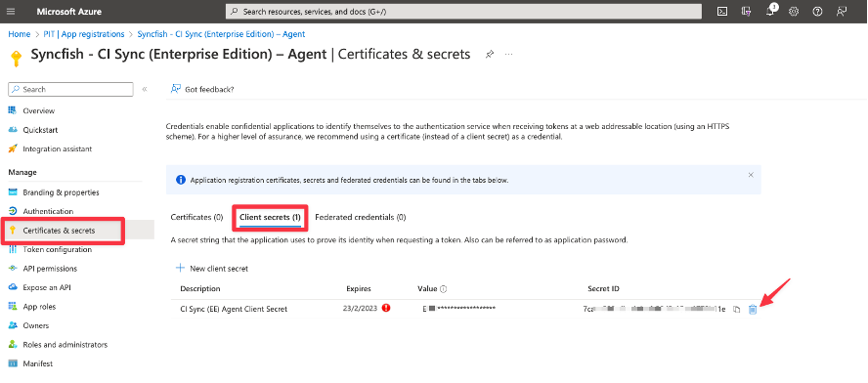Collapse the left navigation with double chevron

click(x=145, y=89)
